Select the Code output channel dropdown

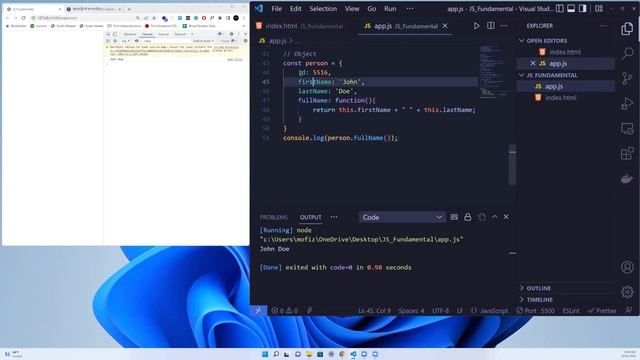point(402,217)
